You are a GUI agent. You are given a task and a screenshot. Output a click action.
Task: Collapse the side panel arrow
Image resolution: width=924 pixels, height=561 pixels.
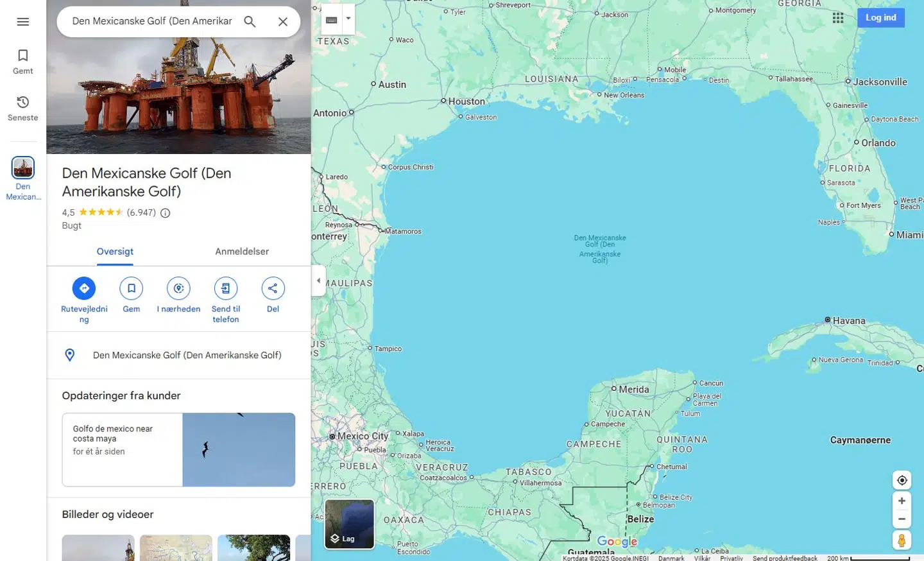[x=318, y=280]
